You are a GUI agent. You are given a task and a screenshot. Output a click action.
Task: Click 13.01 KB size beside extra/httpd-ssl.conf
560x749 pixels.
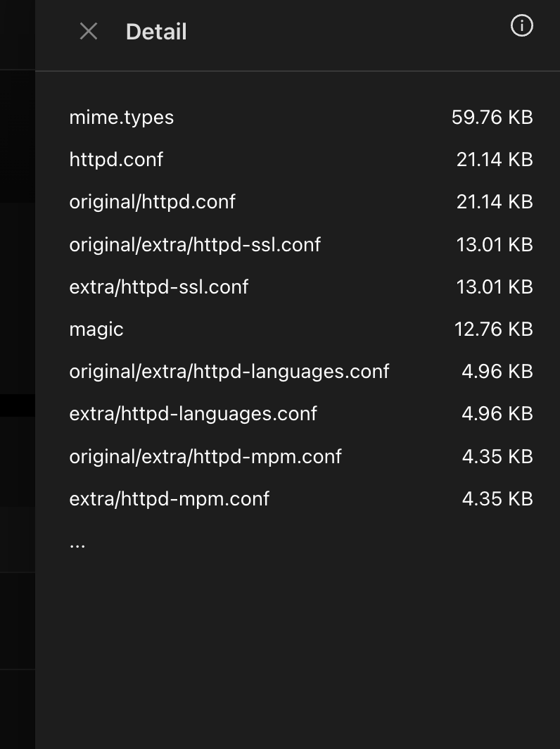[x=495, y=287]
